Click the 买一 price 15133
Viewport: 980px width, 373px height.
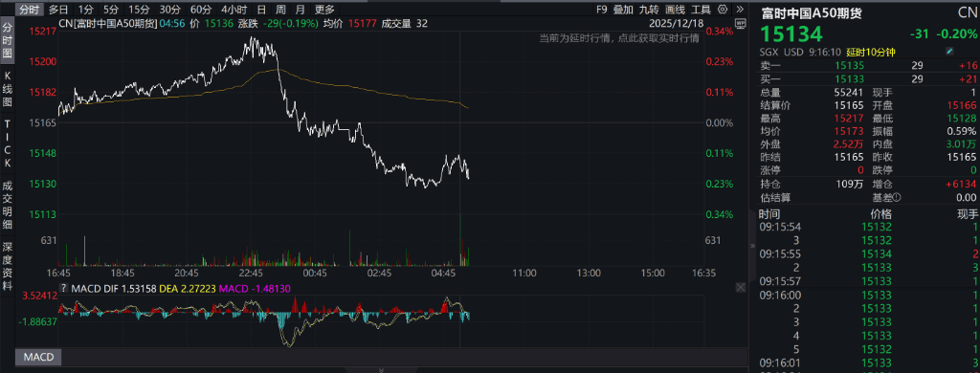click(x=849, y=78)
